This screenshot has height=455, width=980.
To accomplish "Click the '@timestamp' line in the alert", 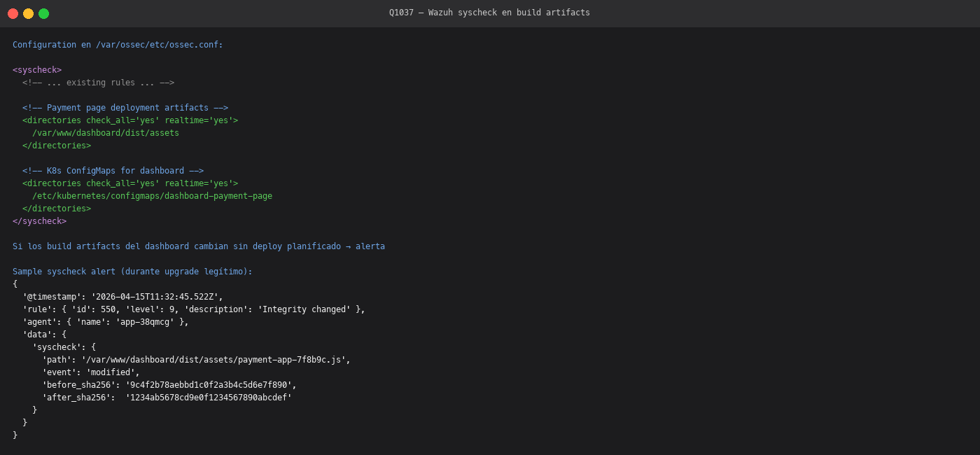I will pyautogui.click(x=122, y=297).
